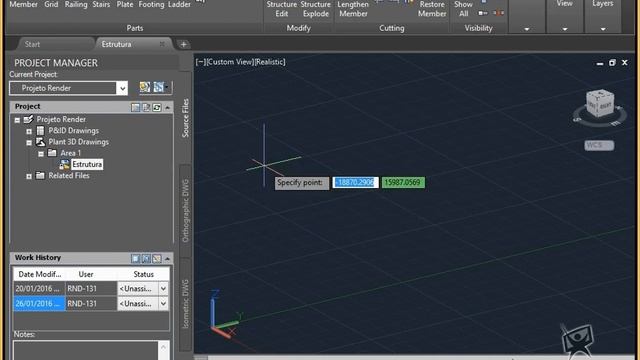Open the Realistic visual style menu
The height and width of the screenshot is (360, 640).
coord(270,62)
